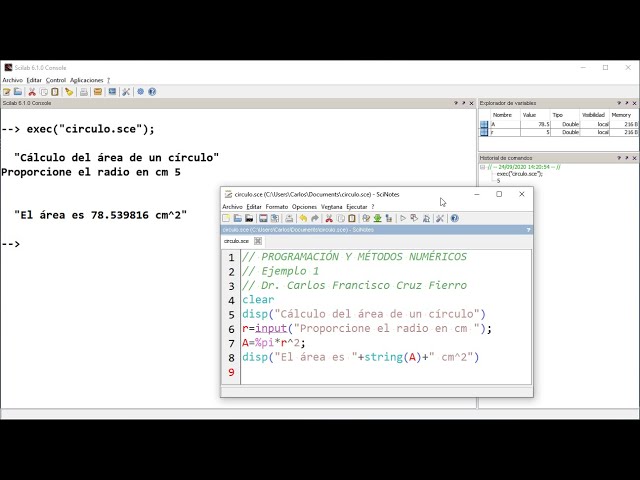Viewport: 640px width, 480px height.
Task: Open Aplicaciones menu in Scilab Console
Action: (87, 80)
